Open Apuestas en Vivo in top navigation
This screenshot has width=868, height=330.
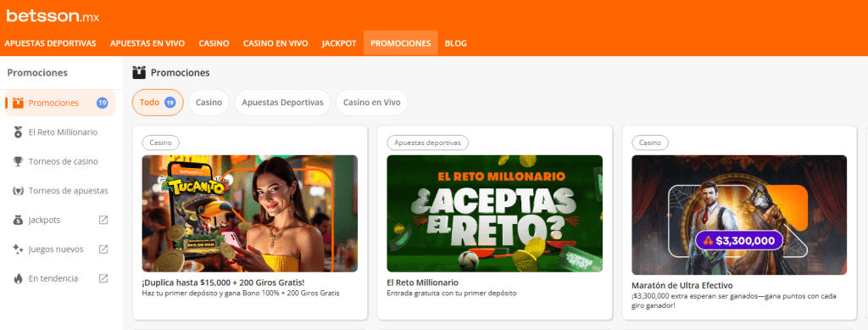pos(147,43)
